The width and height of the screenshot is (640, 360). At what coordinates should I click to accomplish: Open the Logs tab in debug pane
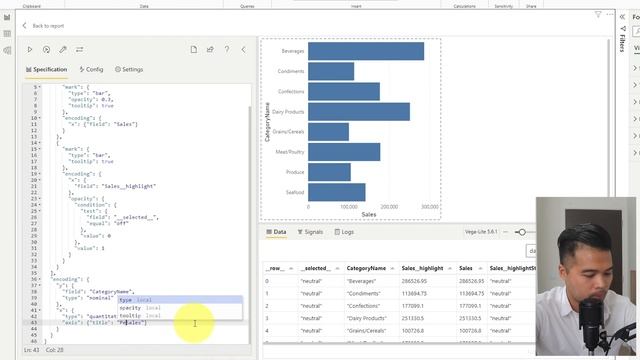click(x=344, y=232)
